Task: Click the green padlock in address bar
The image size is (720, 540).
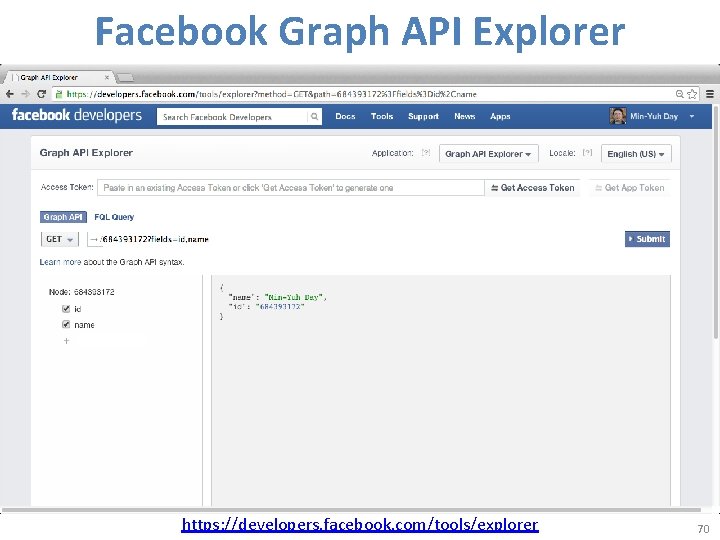Action: pos(58,94)
